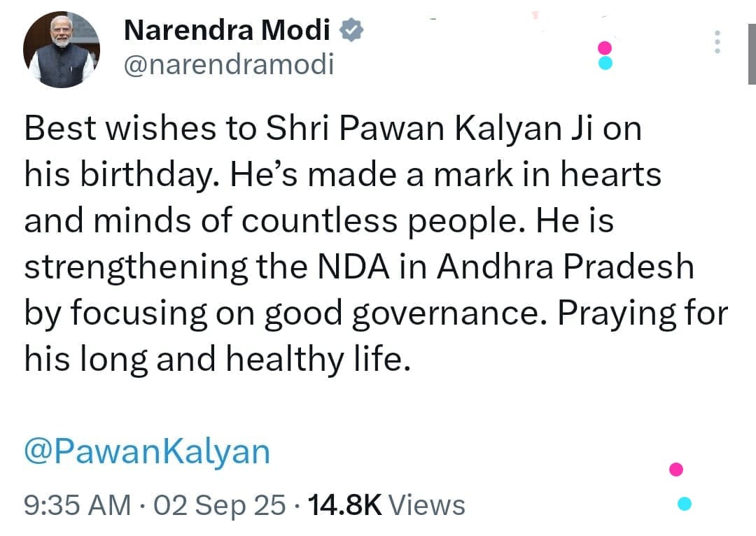Click the blue verified badge

351,30
